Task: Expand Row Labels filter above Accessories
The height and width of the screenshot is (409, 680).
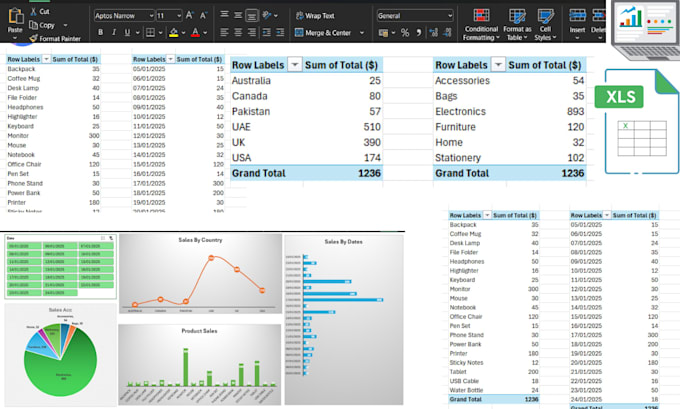Action: coord(498,65)
